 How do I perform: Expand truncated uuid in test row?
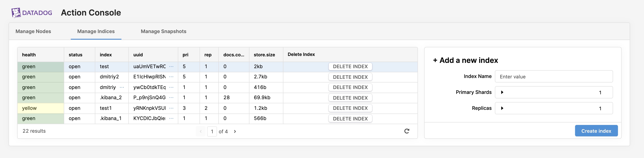171,67
